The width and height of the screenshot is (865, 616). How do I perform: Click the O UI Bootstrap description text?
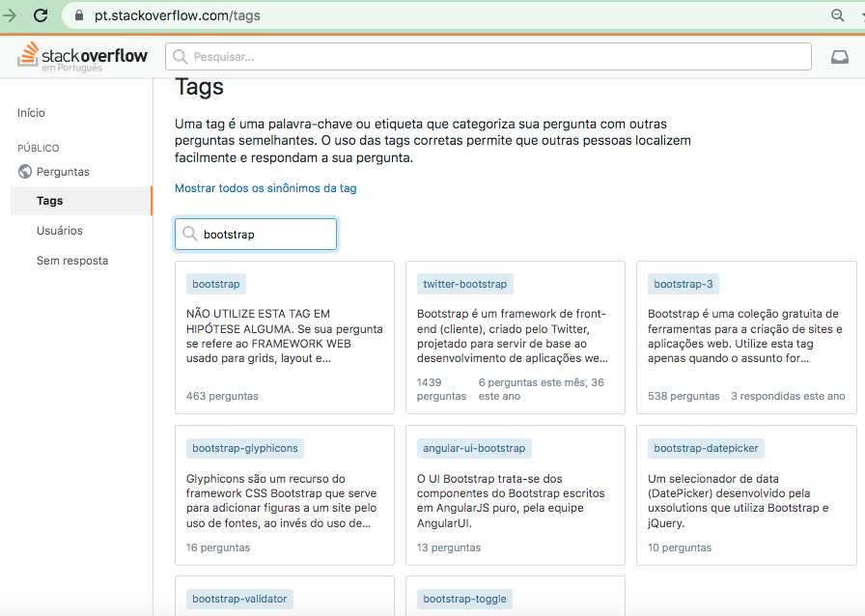coord(511,501)
